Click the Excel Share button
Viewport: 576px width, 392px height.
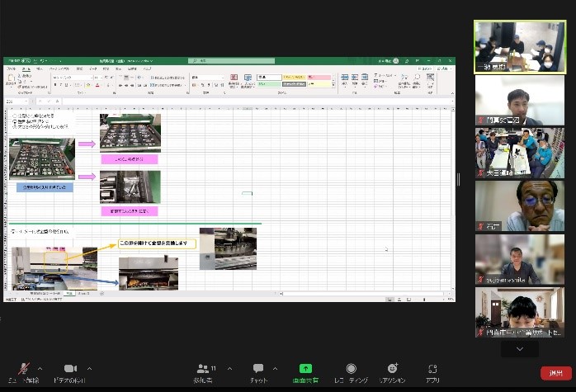coord(444,68)
